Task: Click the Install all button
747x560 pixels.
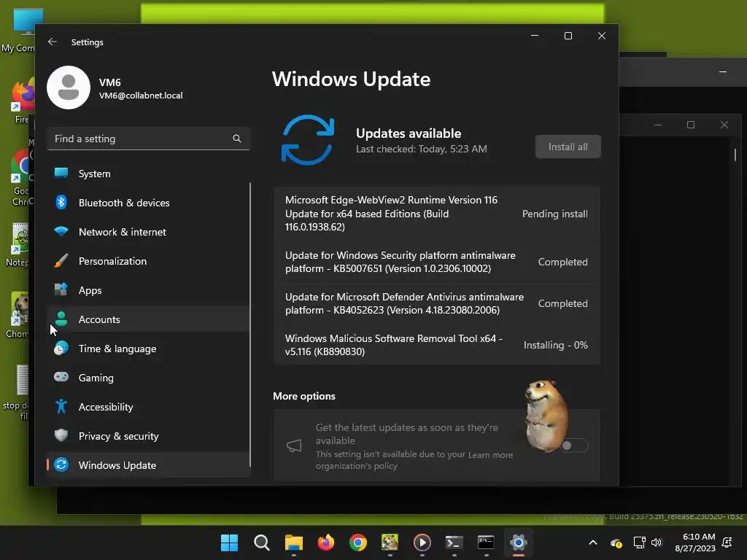Action: [x=568, y=147]
